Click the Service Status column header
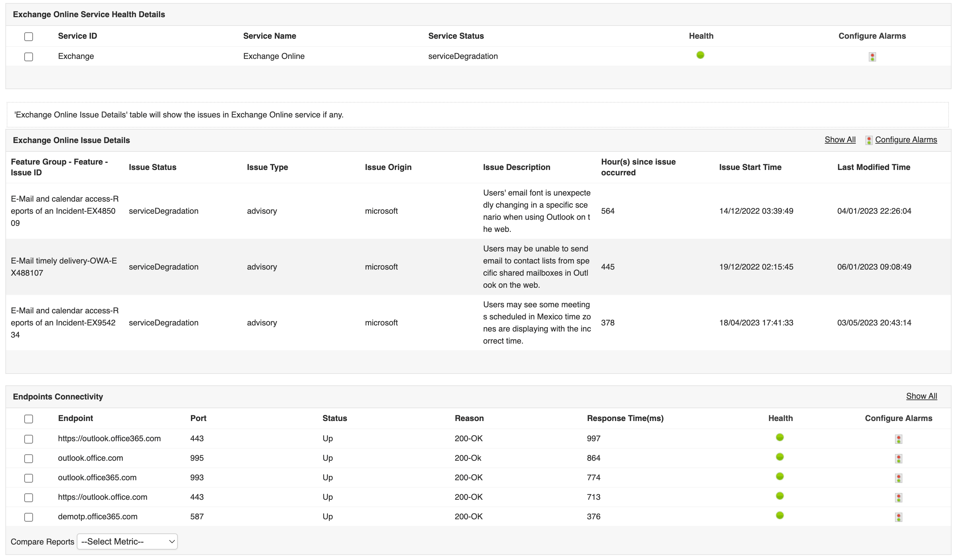 [456, 36]
